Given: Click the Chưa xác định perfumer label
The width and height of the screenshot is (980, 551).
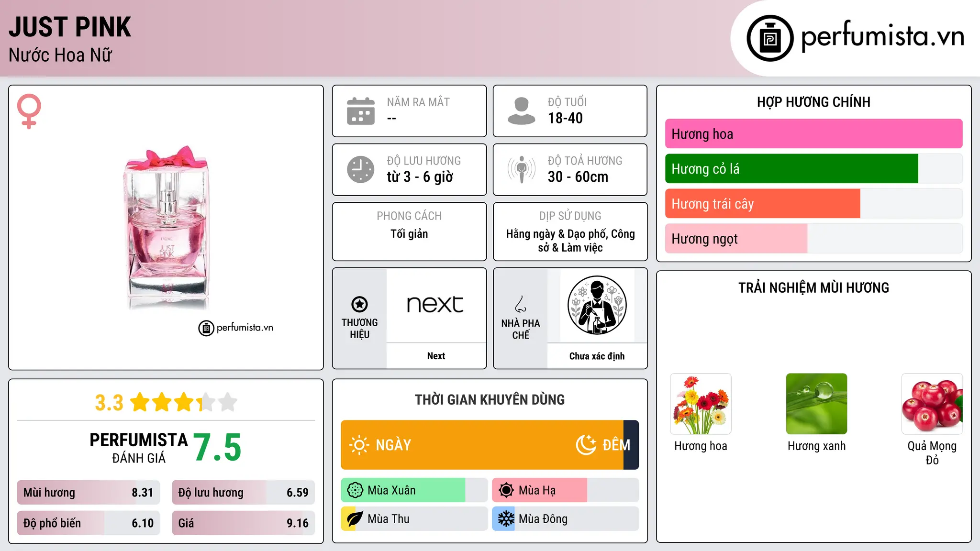Looking at the screenshot, I should [x=597, y=356].
